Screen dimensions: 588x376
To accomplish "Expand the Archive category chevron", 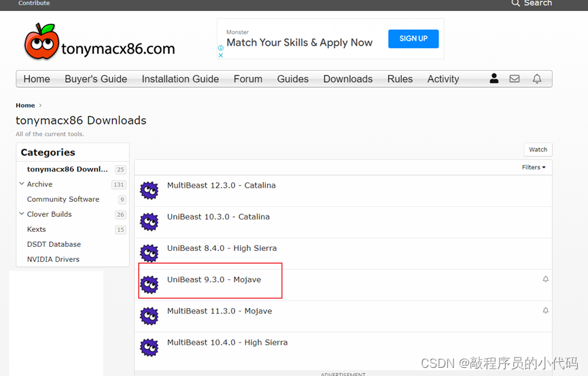I will click(22, 184).
